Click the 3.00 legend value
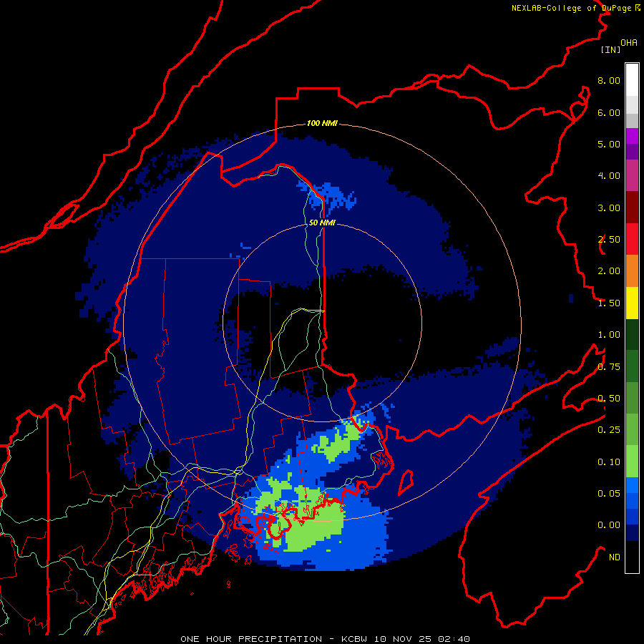The width and height of the screenshot is (644, 644). [609, 208]
